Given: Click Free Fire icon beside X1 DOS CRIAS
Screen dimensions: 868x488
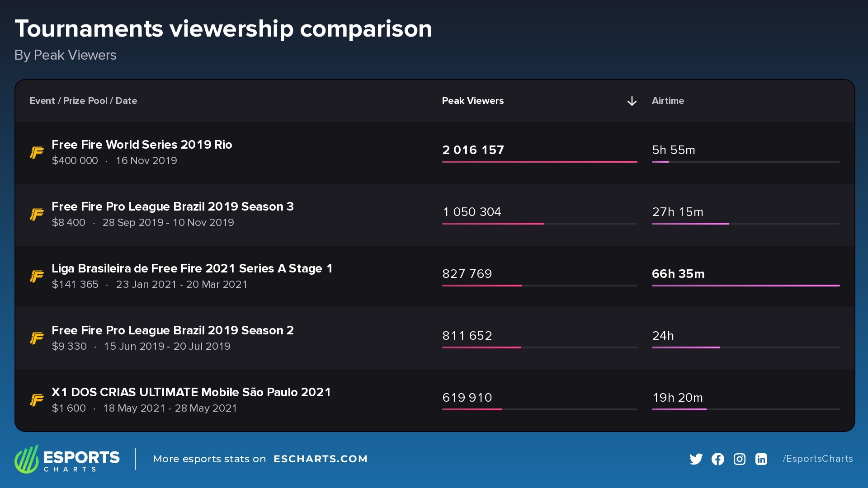Looking at the screenshot, I should 37,400.
